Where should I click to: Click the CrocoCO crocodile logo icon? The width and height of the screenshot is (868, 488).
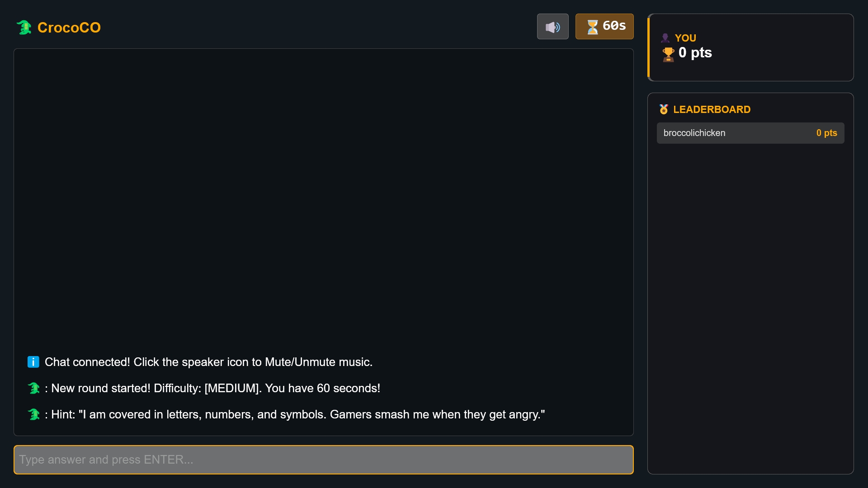(x=24, y=28)
